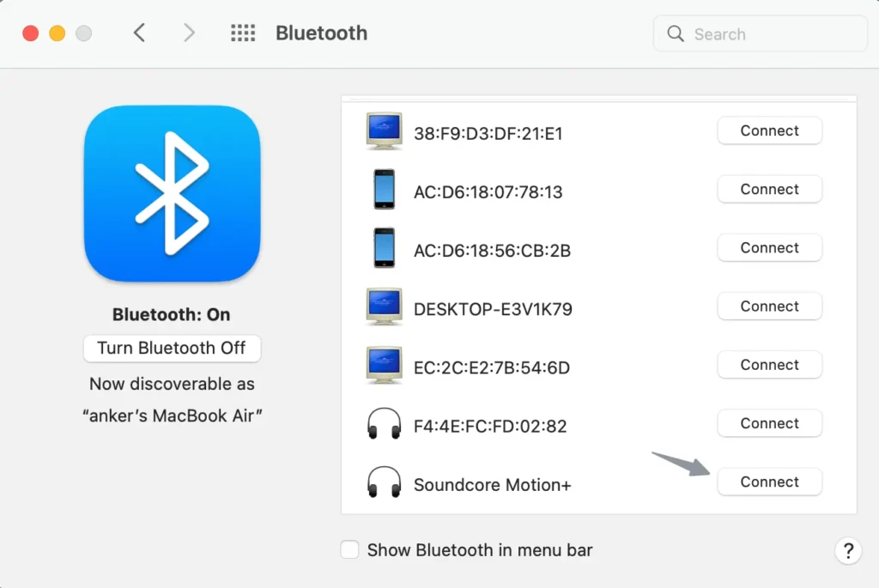Open the grid of all System Preferences panes

coord(243,33)
